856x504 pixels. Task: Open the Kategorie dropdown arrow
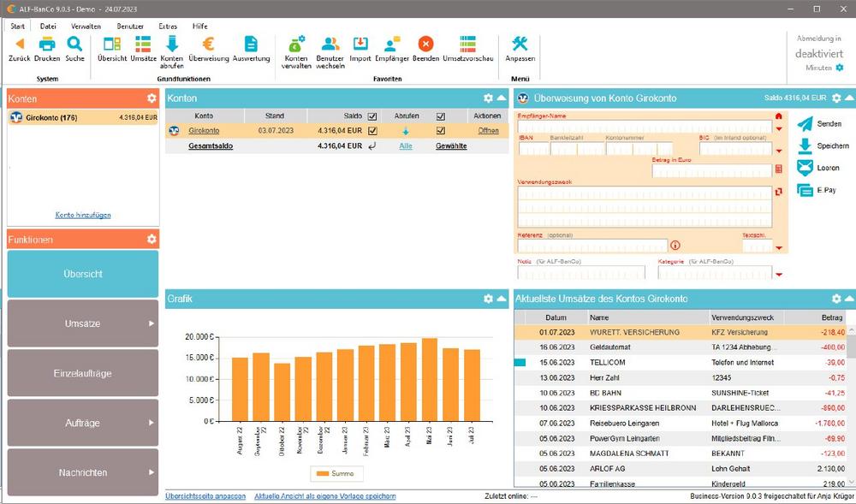(x=778, y=274)
